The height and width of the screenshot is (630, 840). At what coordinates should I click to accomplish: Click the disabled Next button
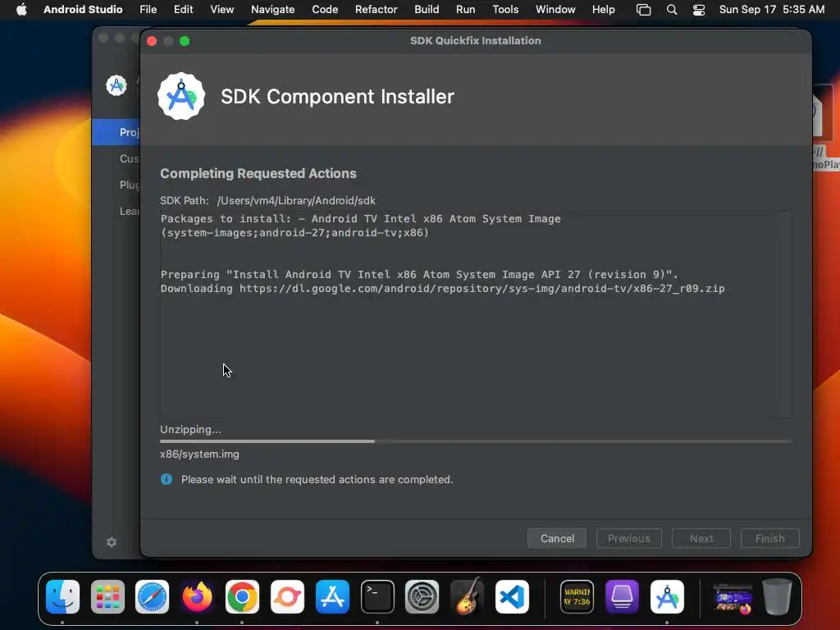(x=701, y=538)
